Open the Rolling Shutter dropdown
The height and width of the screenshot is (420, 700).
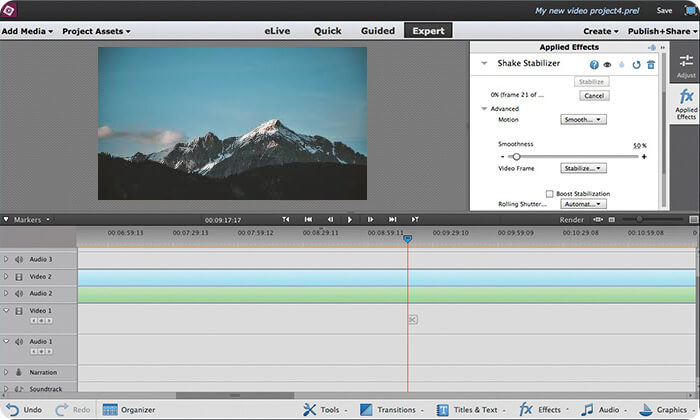(583, 204)
